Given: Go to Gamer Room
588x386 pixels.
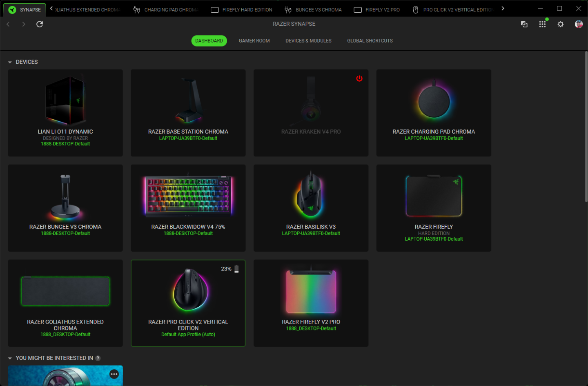Looking at the screenshot, I should click(x=254, y=41).
